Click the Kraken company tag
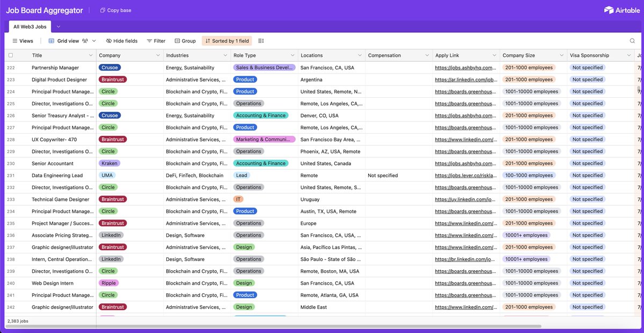 pyautogui.click(x=109, y=163)
